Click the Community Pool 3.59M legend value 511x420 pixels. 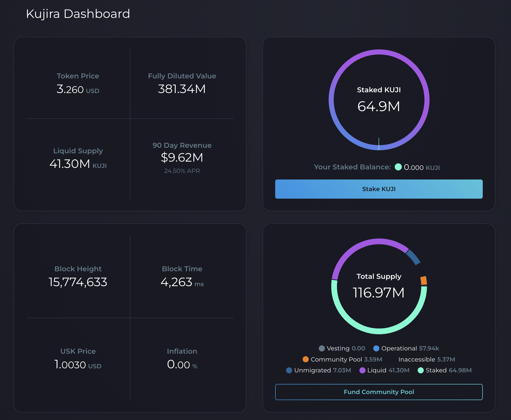tap(373, 359)
